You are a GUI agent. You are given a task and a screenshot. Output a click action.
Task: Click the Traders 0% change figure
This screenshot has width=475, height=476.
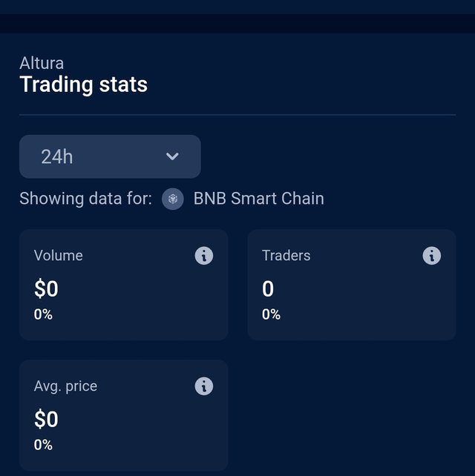pyautogui.click(x=271, y=314)
